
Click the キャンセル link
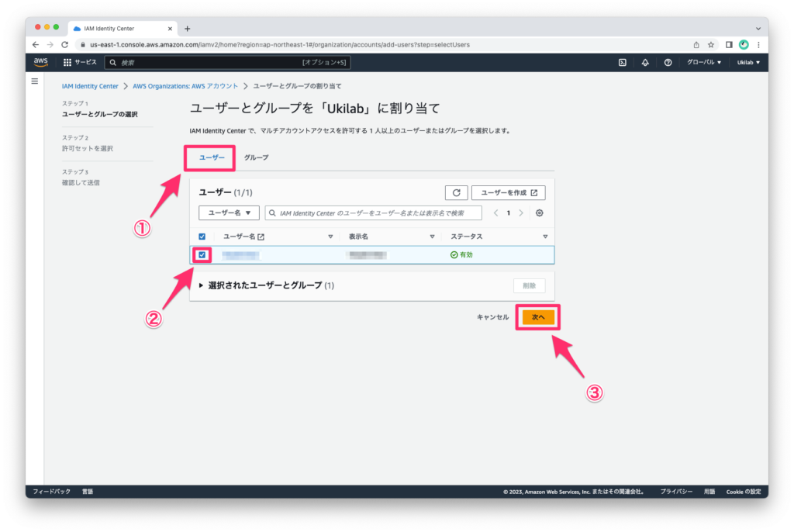tap(492, 317)
